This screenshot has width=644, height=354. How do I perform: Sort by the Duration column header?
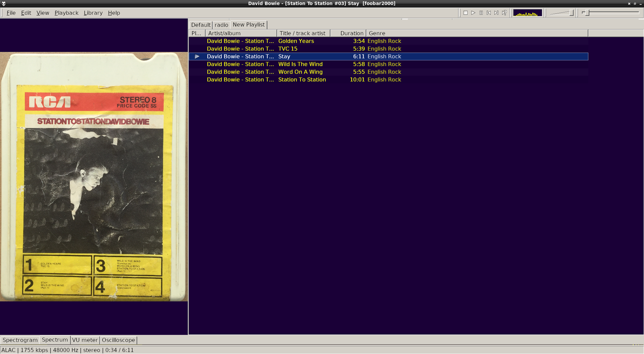tap(348, 33)
